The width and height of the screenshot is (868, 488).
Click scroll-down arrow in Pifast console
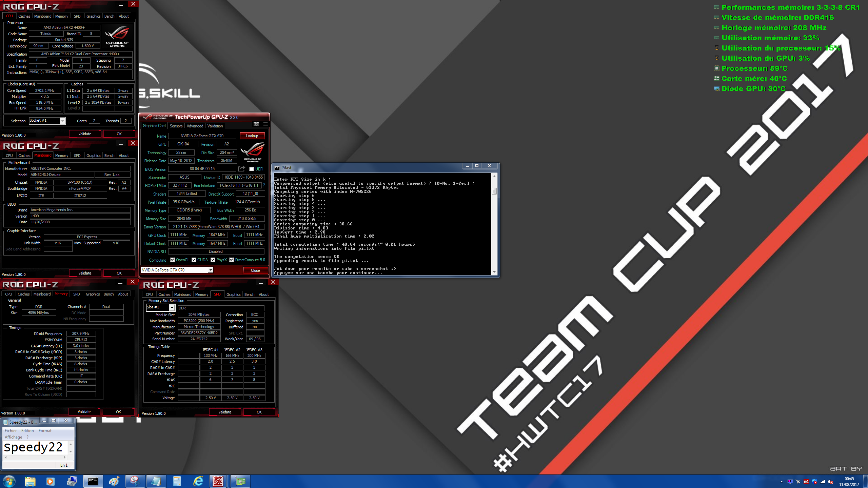[x=494, y=272]
